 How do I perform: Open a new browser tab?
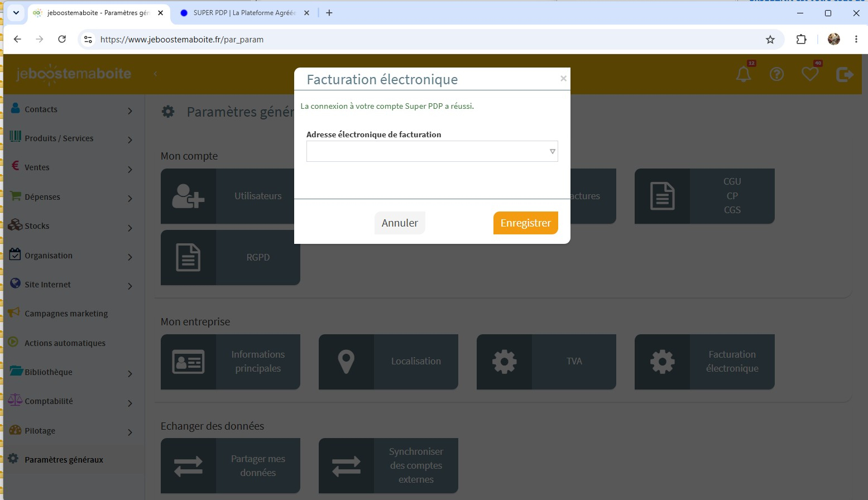pos(329,13)
